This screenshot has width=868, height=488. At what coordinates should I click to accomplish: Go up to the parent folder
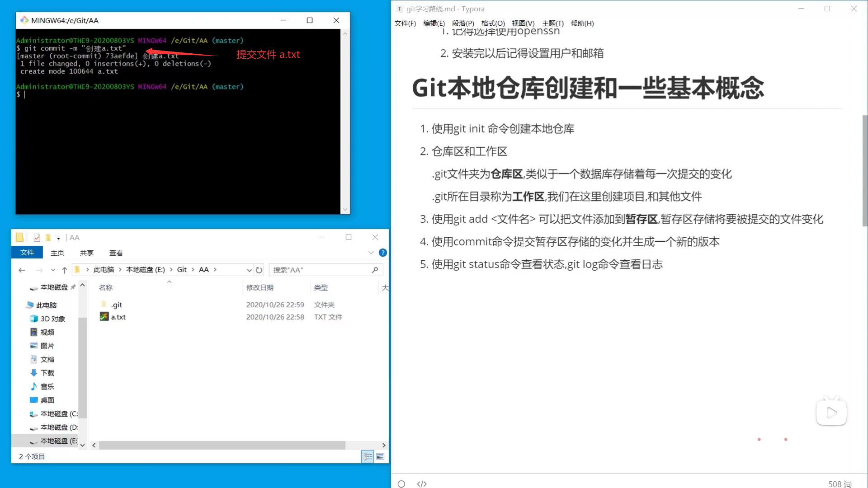(x=64, y=269)
